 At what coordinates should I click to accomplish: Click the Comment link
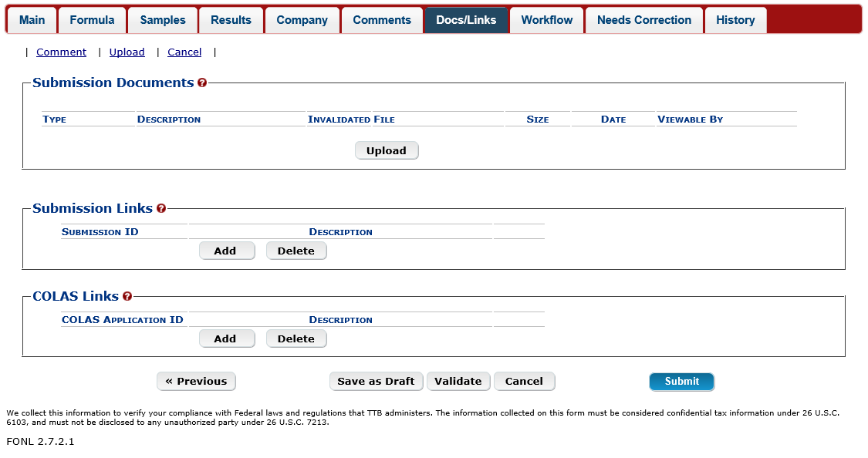(61, 52)
